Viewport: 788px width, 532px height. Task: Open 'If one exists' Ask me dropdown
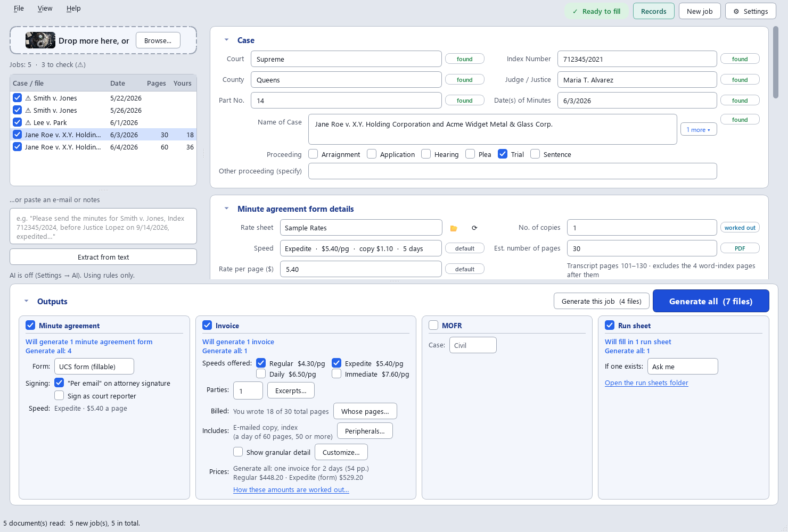[x=683, y=367]
